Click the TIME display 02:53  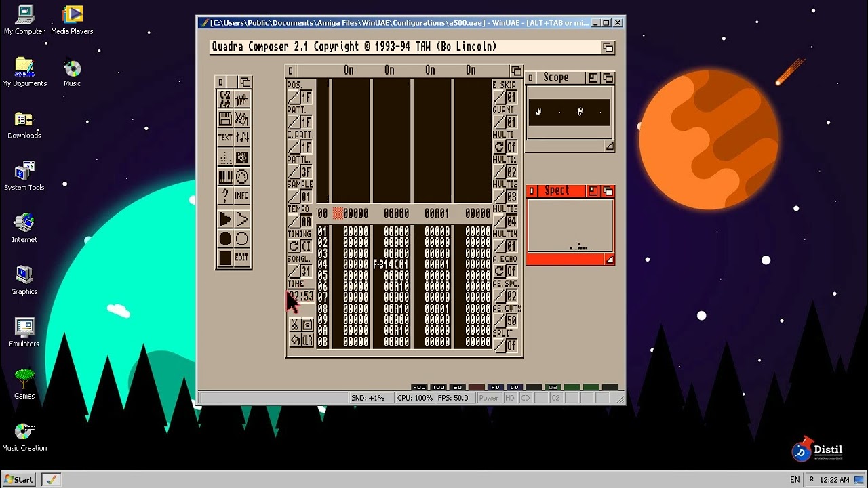300,297
